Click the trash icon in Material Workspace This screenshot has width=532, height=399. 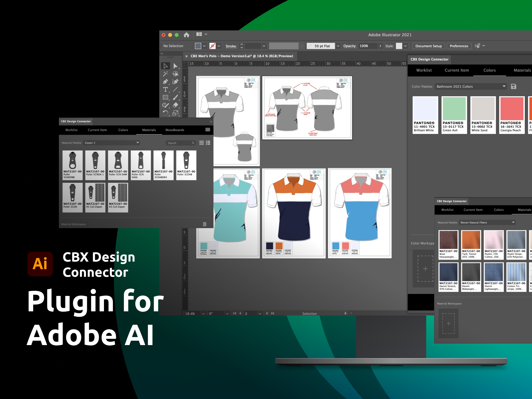pos(205,224)
